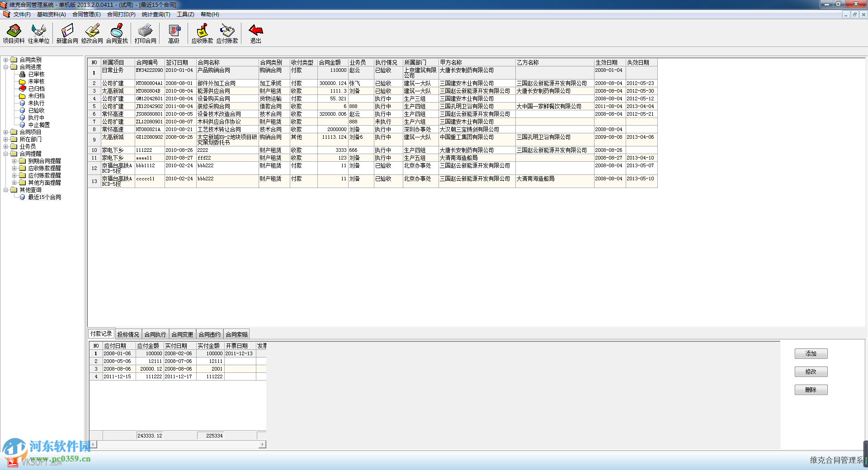Open 工具(Z) menu
The height and width of the screenshot is (470, 868).
pos(185,14)
